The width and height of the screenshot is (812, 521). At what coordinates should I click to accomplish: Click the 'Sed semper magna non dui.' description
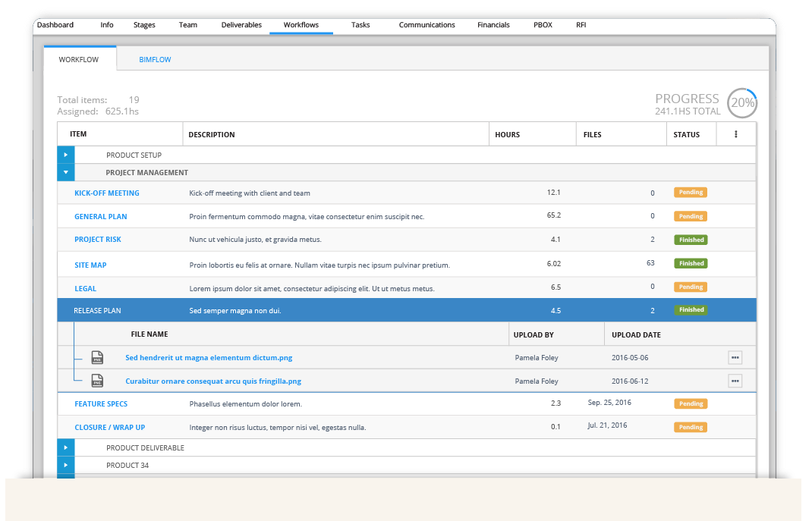point(235,310)
